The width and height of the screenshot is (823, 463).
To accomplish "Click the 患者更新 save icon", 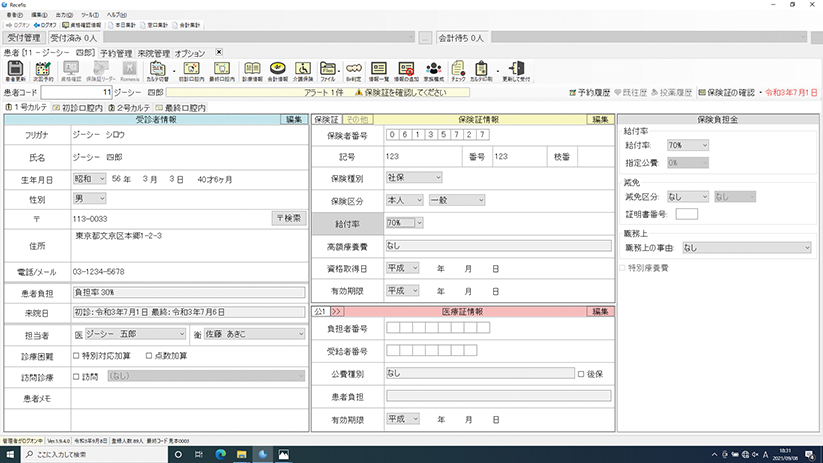I will point(16,69).
